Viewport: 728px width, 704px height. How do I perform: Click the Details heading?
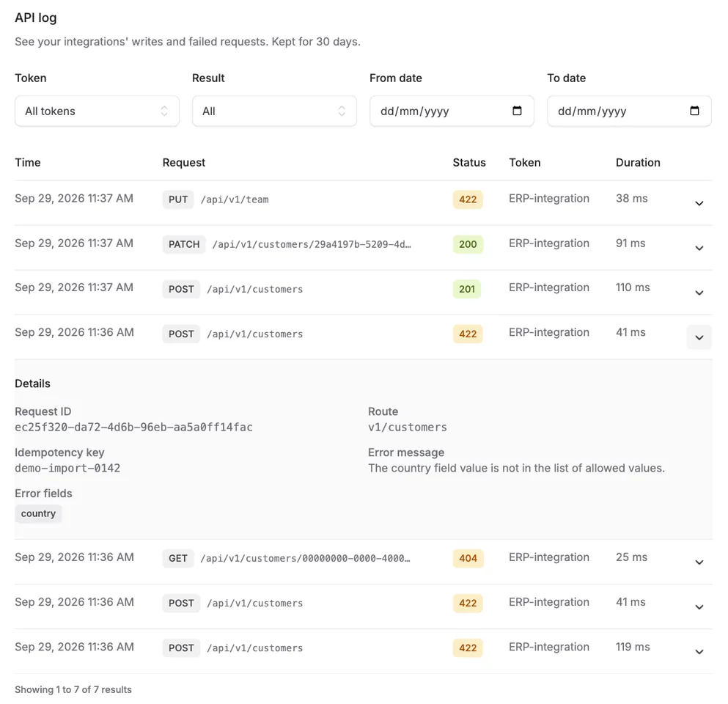click(x=32, y=384)
